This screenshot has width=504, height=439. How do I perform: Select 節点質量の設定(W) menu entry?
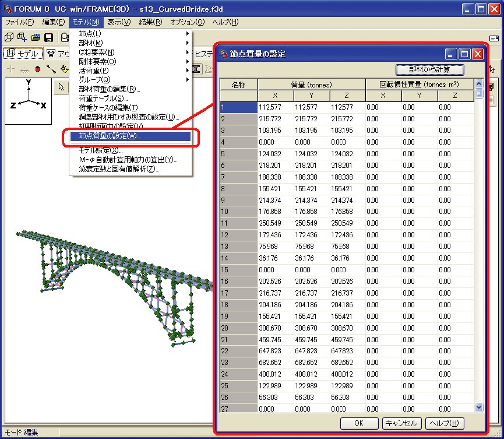(131, 136)
